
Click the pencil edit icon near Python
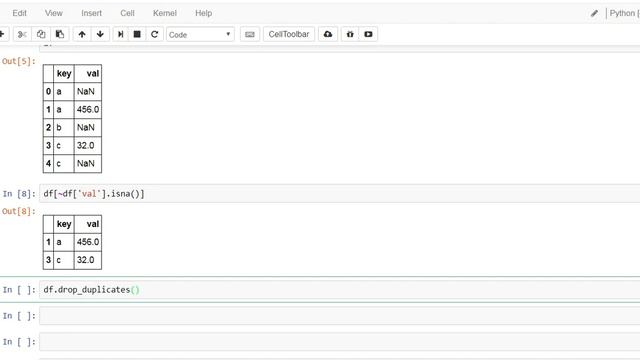(x=594, y=13)
